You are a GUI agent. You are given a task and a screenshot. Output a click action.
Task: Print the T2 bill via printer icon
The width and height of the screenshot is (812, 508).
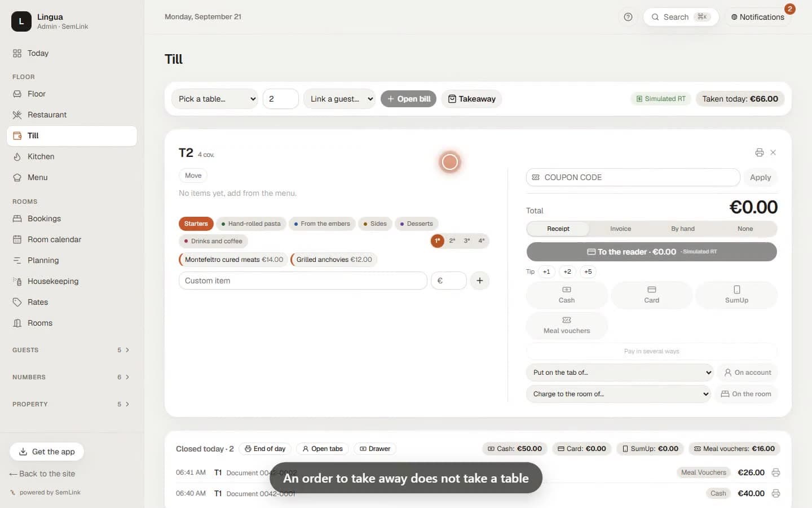click(x=759, y=152)
